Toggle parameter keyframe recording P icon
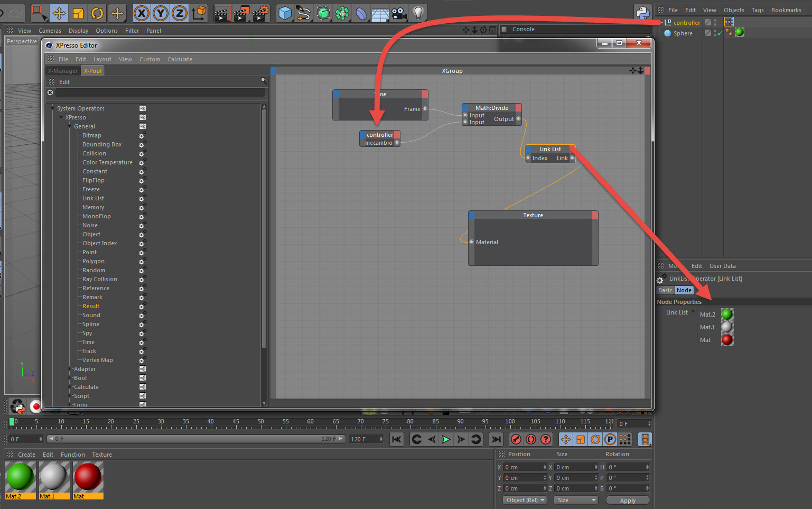 coord(610,439)
